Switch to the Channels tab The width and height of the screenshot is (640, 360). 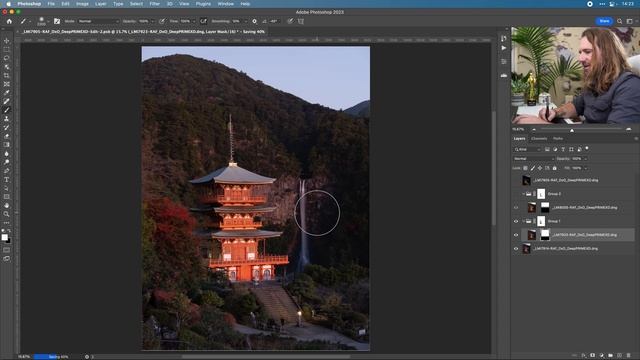pos(539,139)
